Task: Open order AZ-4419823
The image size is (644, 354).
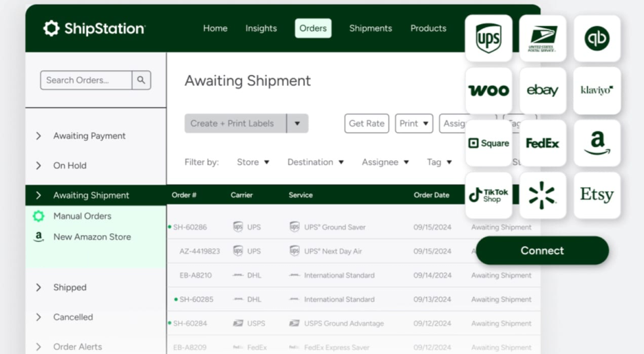Action: pos(200,252)
